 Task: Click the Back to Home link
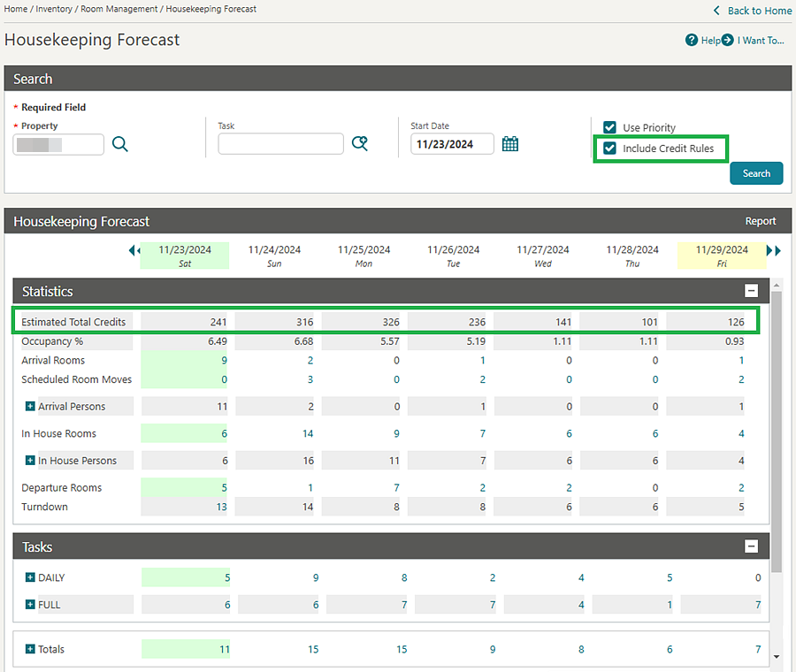(x=760, y=11)
